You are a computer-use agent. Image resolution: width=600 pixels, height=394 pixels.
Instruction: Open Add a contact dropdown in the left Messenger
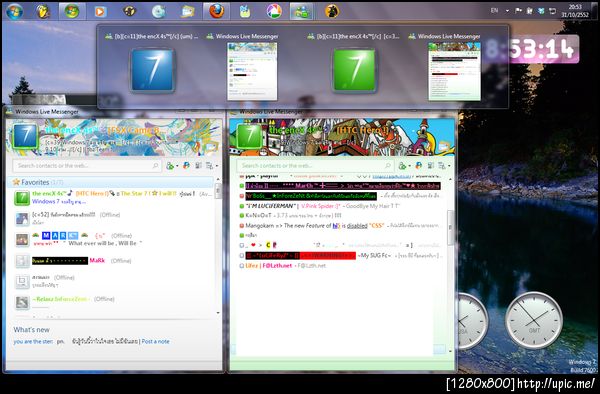click(171, 166)
